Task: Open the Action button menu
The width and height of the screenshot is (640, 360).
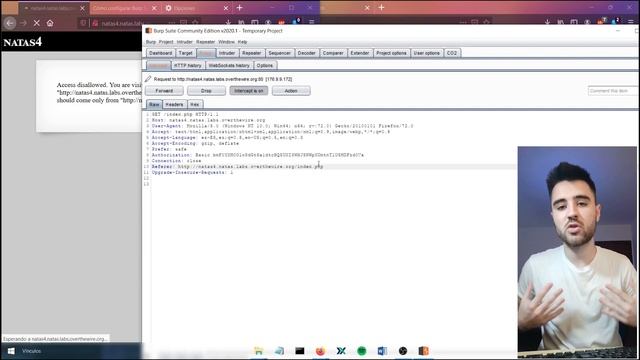Action: [291, 91]
